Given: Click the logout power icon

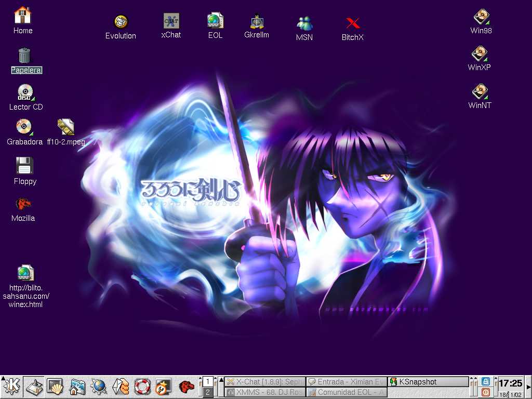Looking at the screenshot, I should 486,392.
